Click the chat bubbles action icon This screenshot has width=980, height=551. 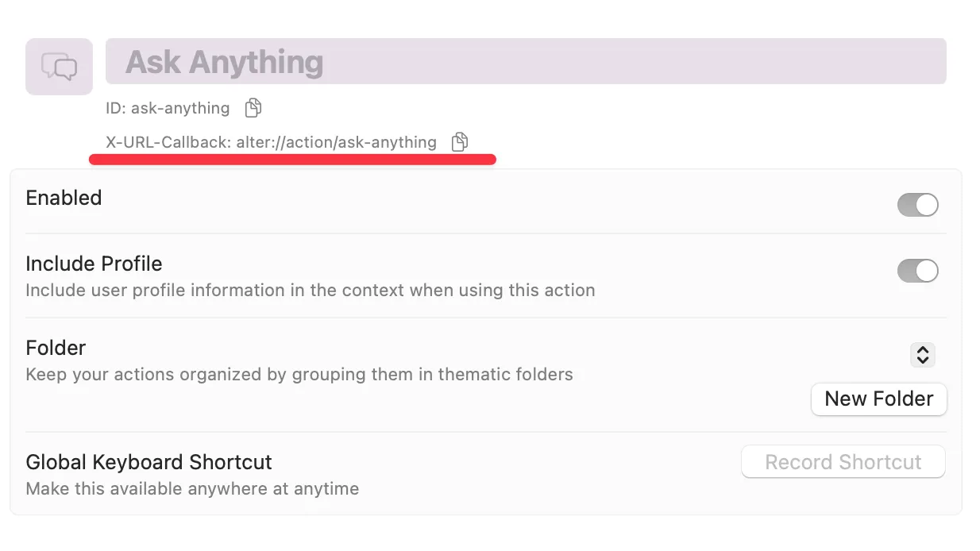60,67
